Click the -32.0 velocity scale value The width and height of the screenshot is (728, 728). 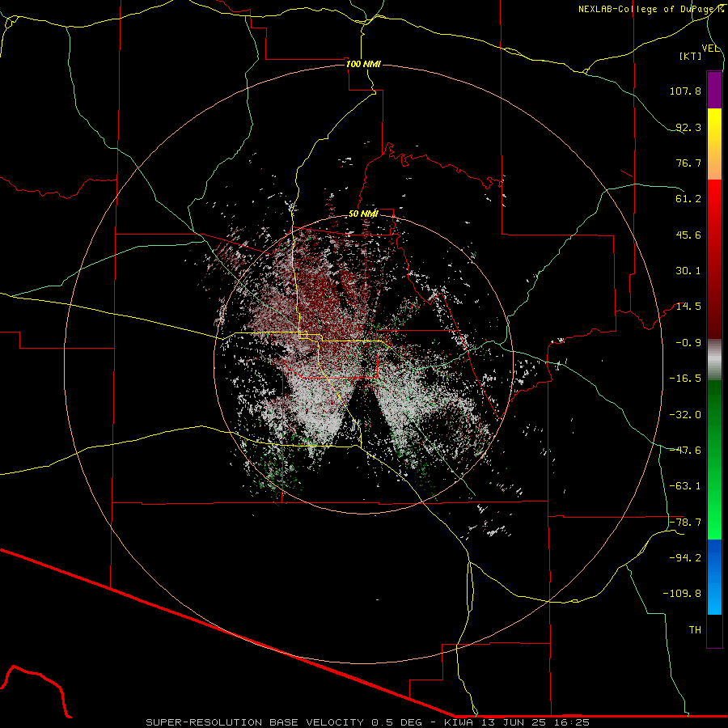click(x=685, y=415)
